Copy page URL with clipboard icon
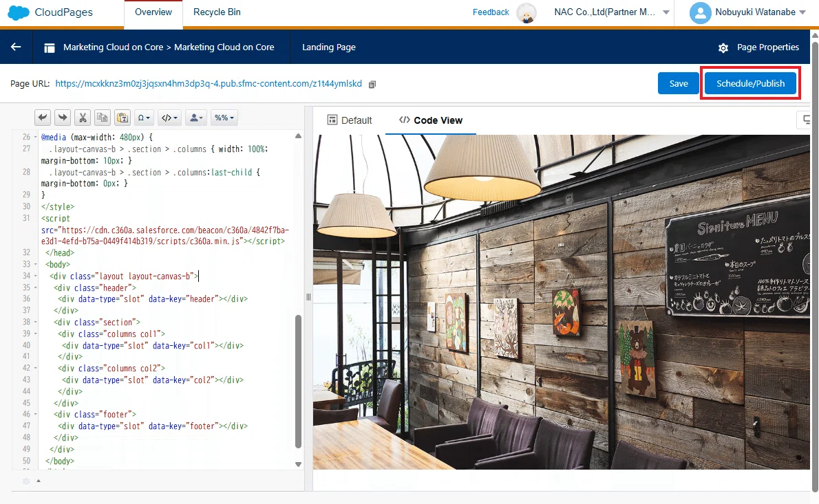 coord(372,85)
